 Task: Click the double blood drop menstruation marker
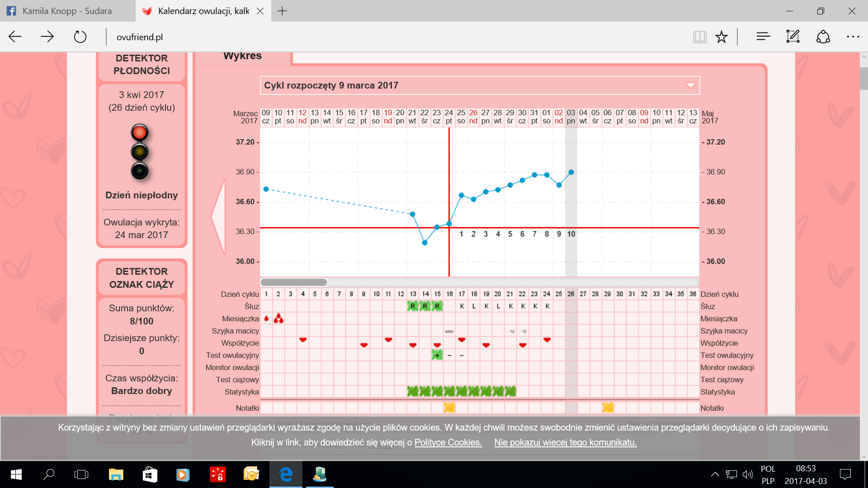278,319
